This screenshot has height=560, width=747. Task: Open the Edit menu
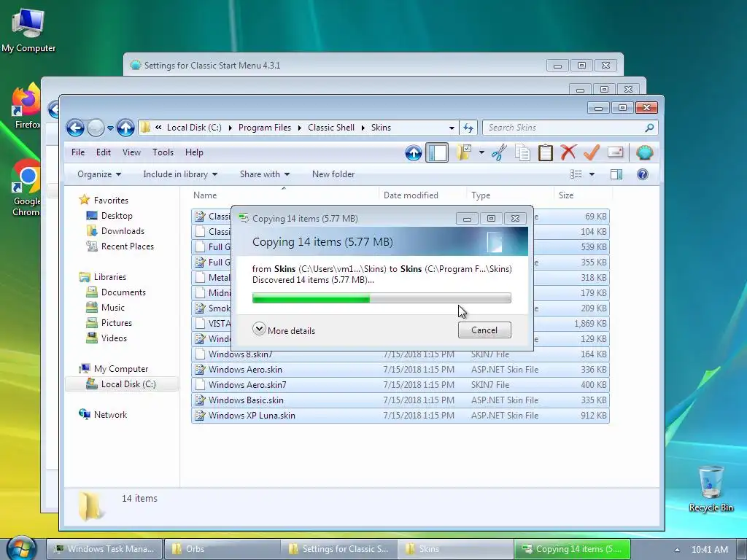tap(104, 152)
